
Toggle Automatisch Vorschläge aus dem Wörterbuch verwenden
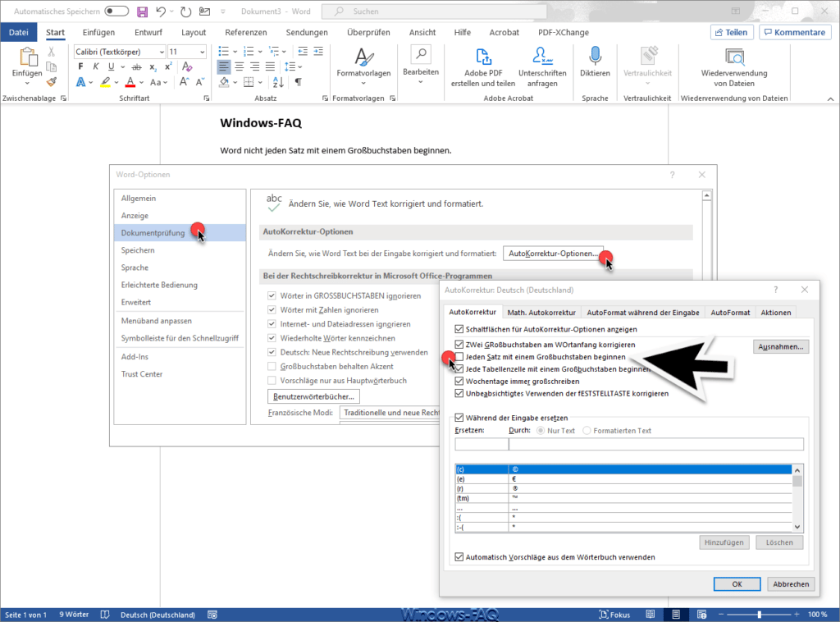tap(459, 557)
